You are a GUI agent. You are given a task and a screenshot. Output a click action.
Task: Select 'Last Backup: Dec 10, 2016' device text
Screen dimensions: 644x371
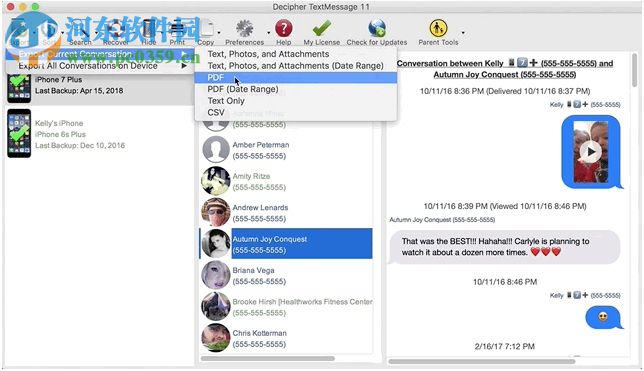click(x=80, y=145)
